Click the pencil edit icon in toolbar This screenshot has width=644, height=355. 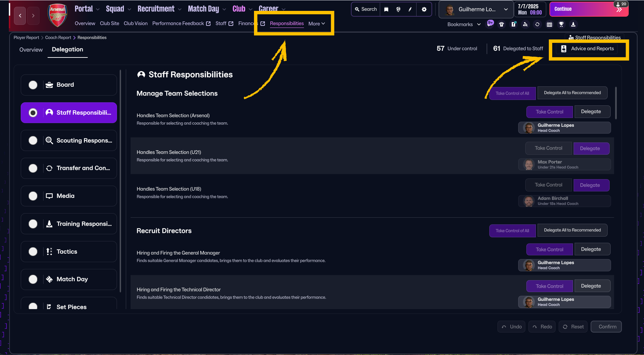tap(410, 9)
